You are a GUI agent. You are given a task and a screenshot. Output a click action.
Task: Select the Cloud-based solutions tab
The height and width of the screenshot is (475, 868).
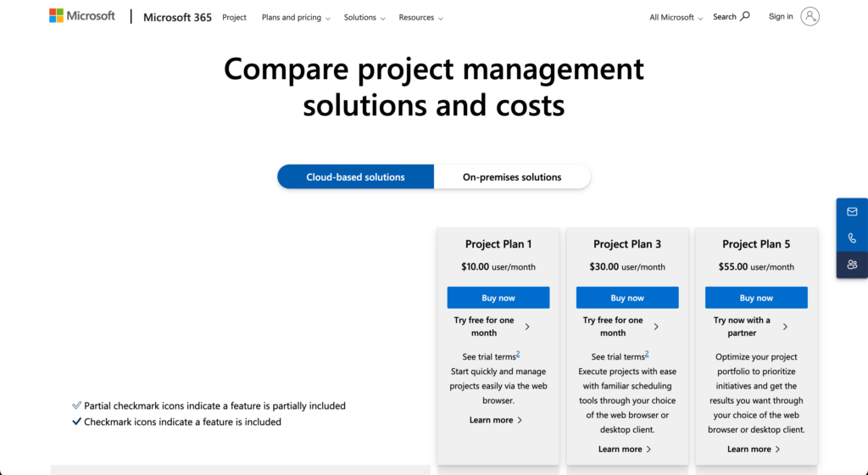pos(355,176)
